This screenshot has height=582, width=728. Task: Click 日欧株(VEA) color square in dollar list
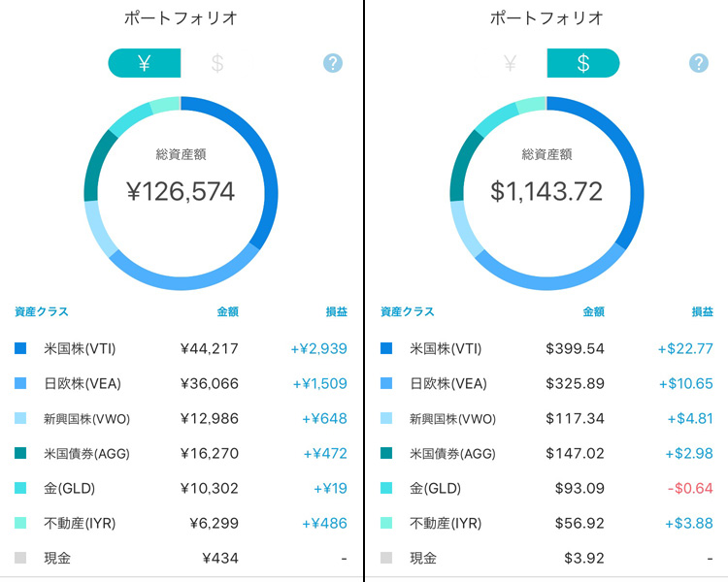[387, 383]
